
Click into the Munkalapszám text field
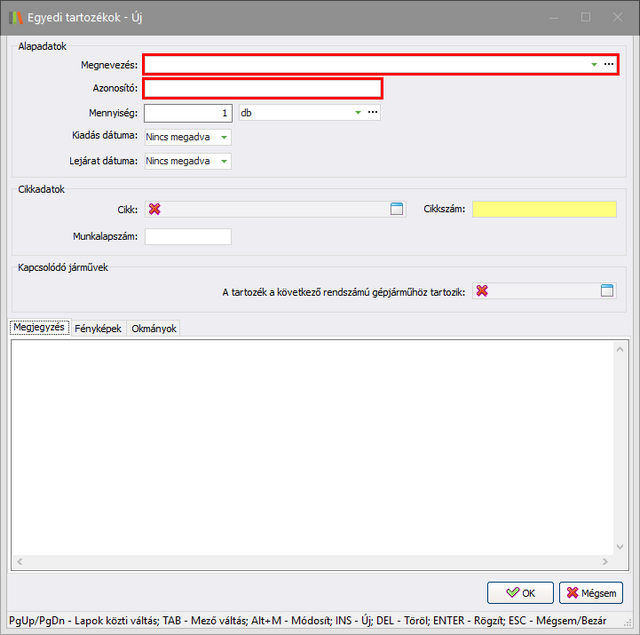(x=188, y=237)
